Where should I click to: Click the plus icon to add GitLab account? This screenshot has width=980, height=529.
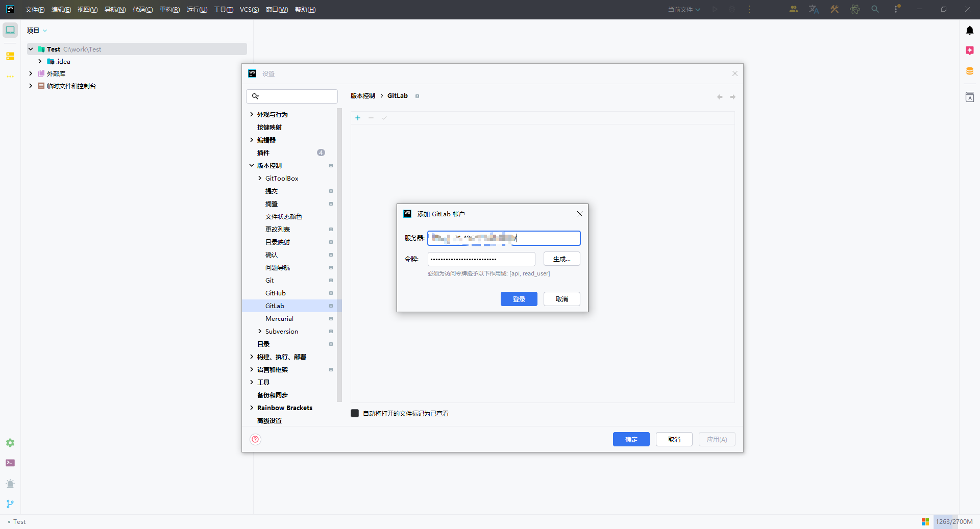[x=358, y=118]
